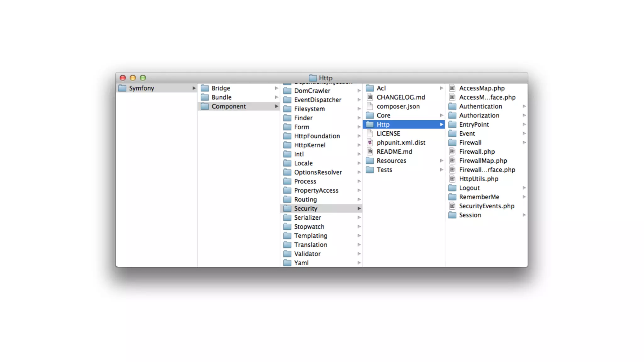Select the CHANGELOG.md file
Image resolution: width=644 pixels, height=362 pixels.
pyautogui.click(x=401, y=97)
